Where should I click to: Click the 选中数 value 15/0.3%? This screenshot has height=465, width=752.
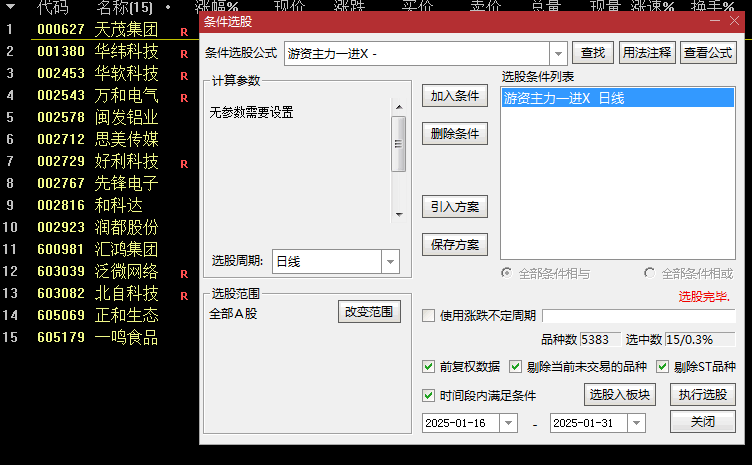coord(700,340)
